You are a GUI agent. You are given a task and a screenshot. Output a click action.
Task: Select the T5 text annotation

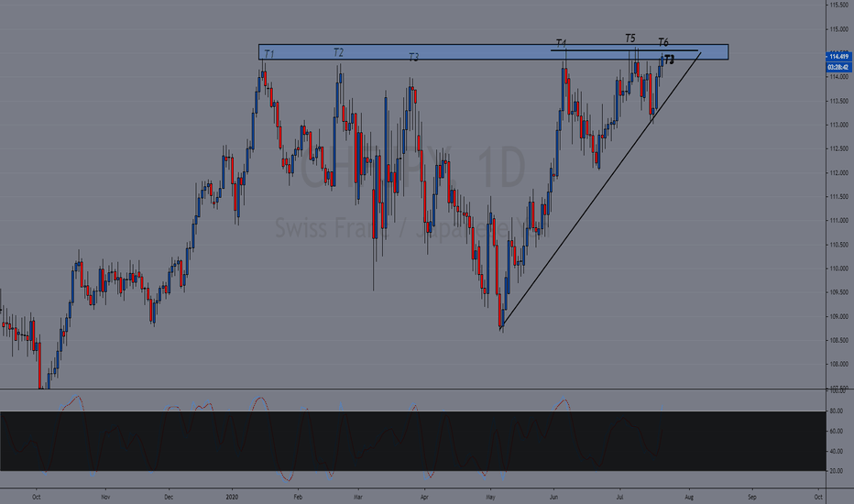pos(630,38)
